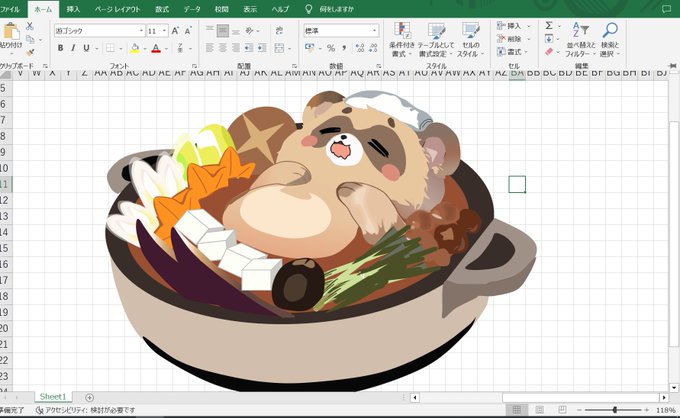Apply the percent style icon
This screenshot has width=680, height=418.
coord(331,48)
